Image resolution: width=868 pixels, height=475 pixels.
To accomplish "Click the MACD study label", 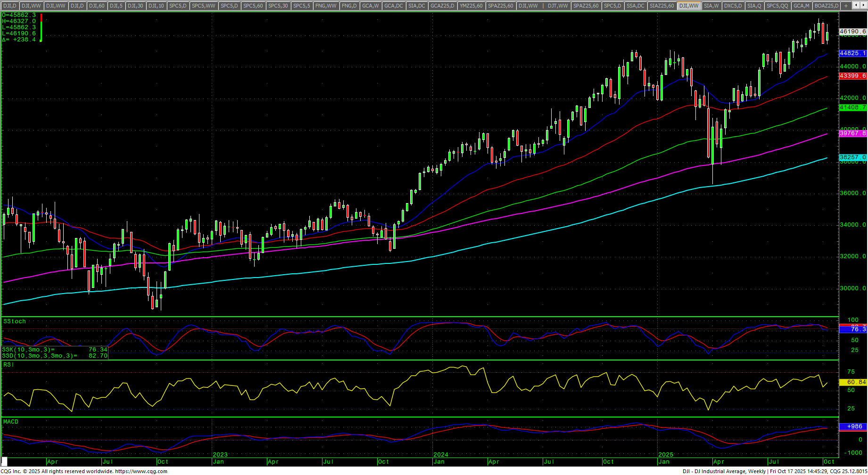I will pyautogui.click(x=11, y=422).
